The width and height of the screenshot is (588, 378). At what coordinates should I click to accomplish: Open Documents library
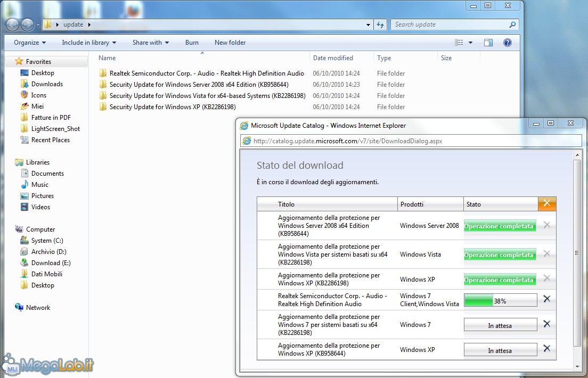point(47,173)
